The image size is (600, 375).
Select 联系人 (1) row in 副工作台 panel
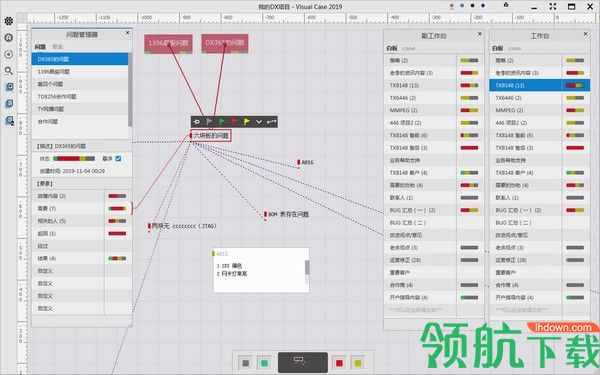point(433,197)
